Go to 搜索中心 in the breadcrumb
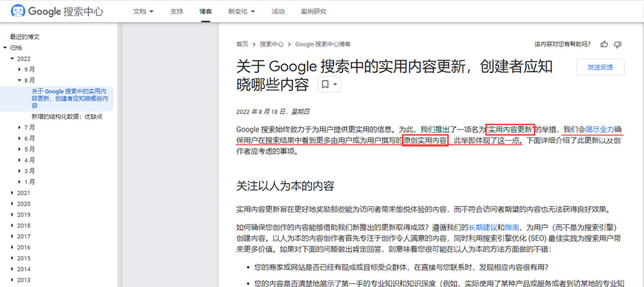The height and width of the screenshot is (287, 644). pyautogui.click(x=272, y=45)
